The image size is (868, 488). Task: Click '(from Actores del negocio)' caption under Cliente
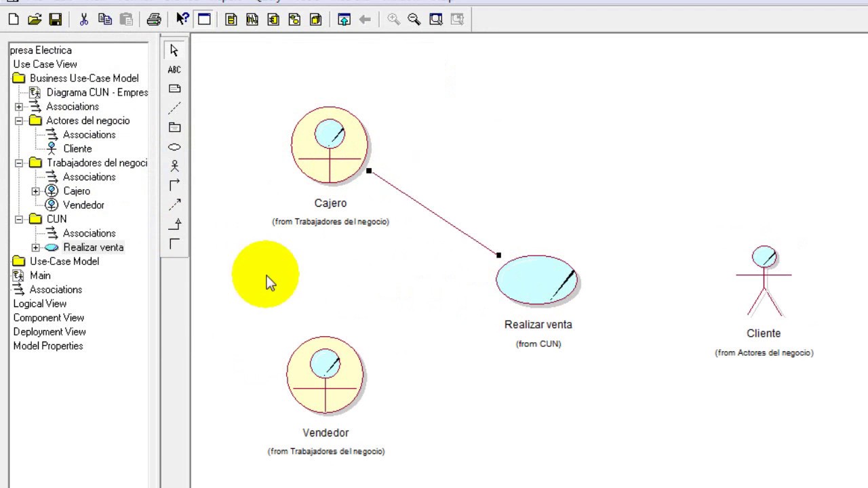pos(764,352)
